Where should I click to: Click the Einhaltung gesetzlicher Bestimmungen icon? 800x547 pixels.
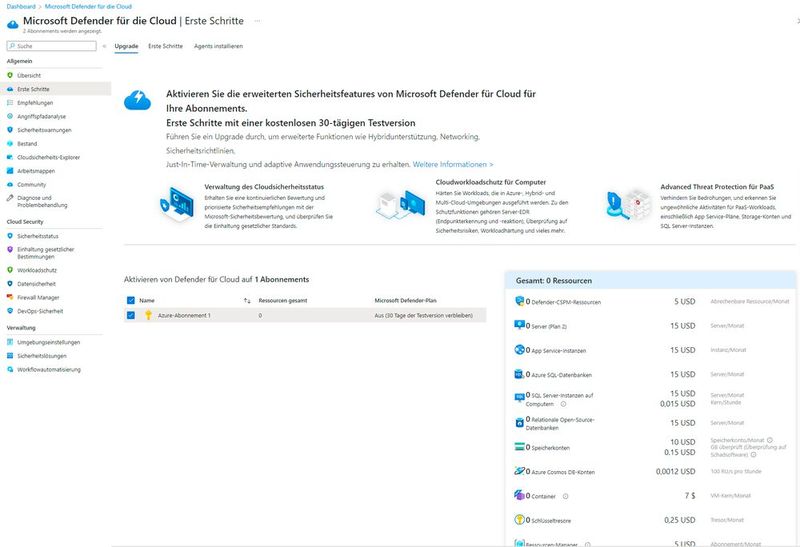pos(10,250)
